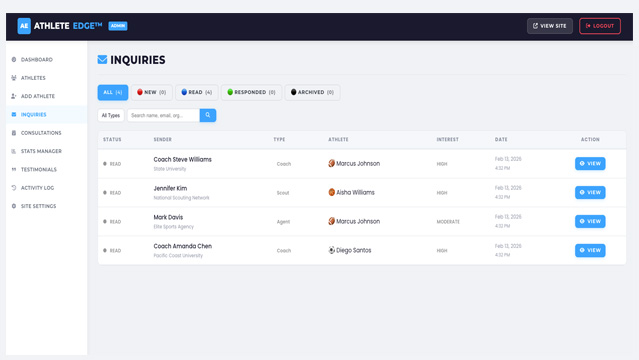This screenshot has width=639, height=360.
Task: Click the ATHLETE column header
Action: click(338, 139)
